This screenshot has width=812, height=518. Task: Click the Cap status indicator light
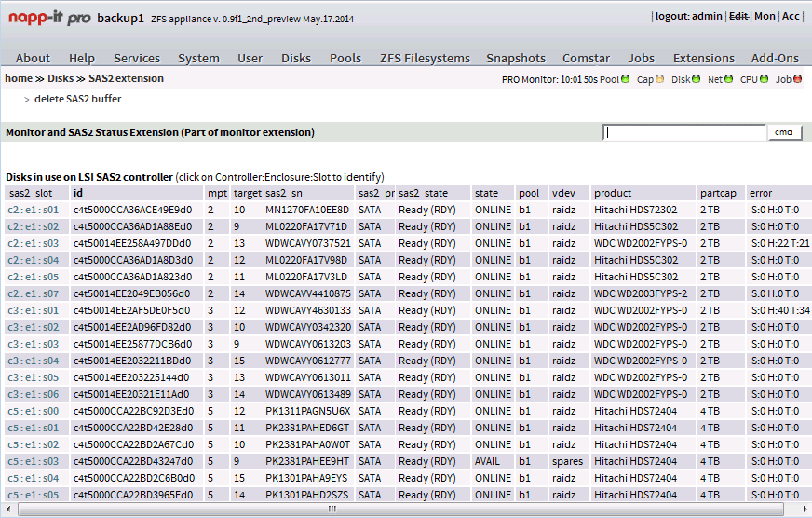click(659, 79)
